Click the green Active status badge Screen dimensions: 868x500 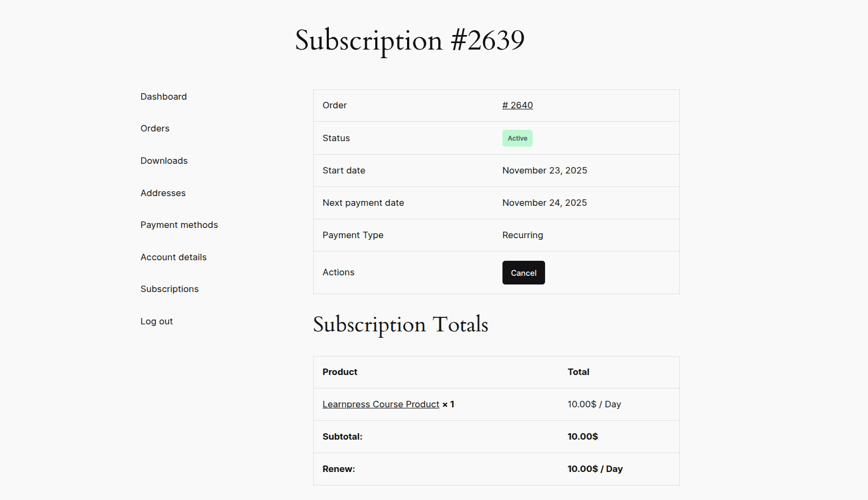[518, 138]
